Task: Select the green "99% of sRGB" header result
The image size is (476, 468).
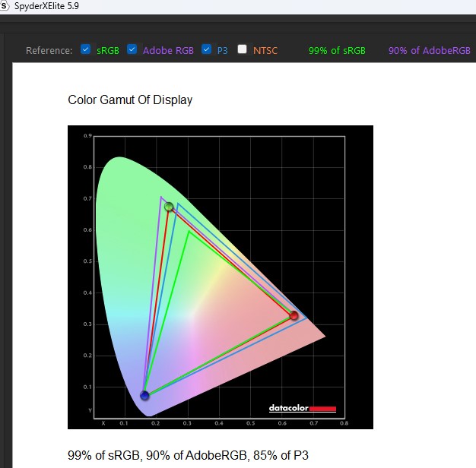Action: (337, 51)
